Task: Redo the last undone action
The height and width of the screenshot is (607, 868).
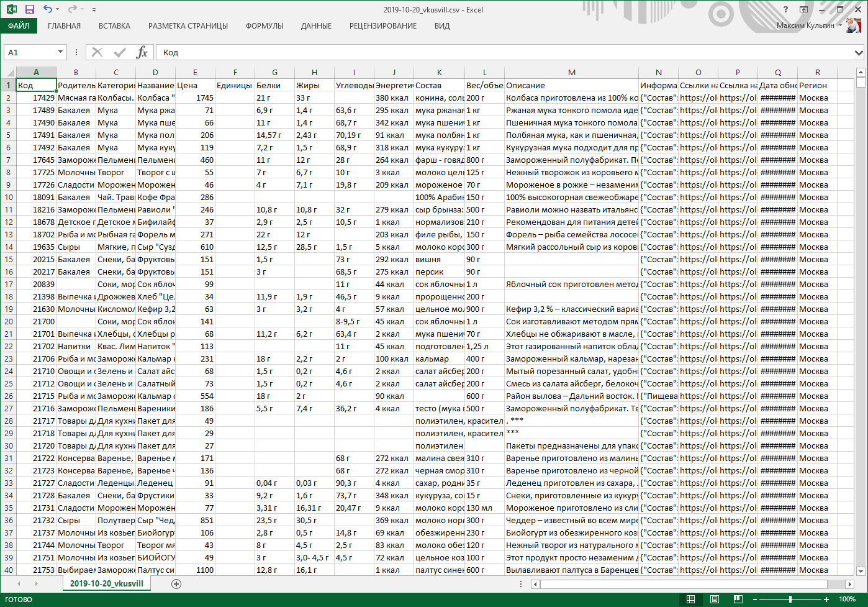Action: pos(72,9)
